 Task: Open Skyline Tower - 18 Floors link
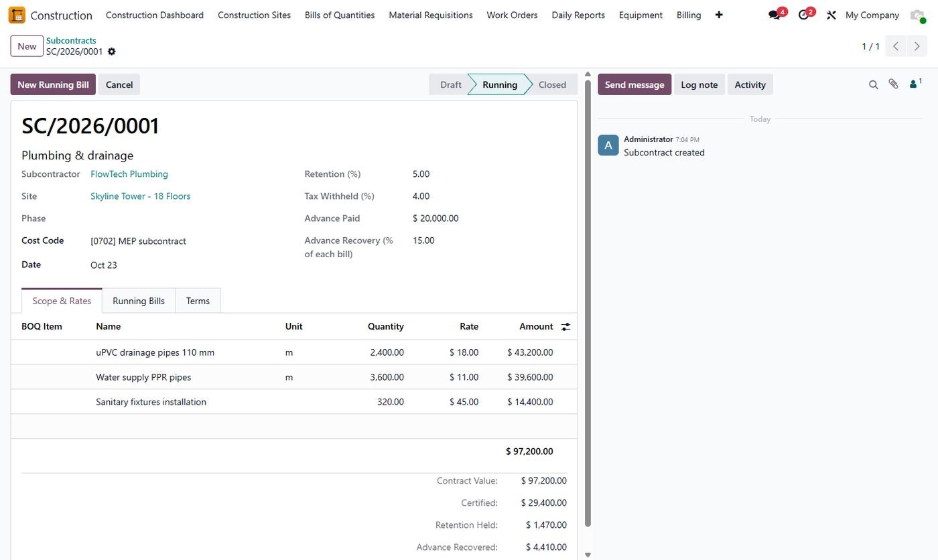click(x=141, y=196)
